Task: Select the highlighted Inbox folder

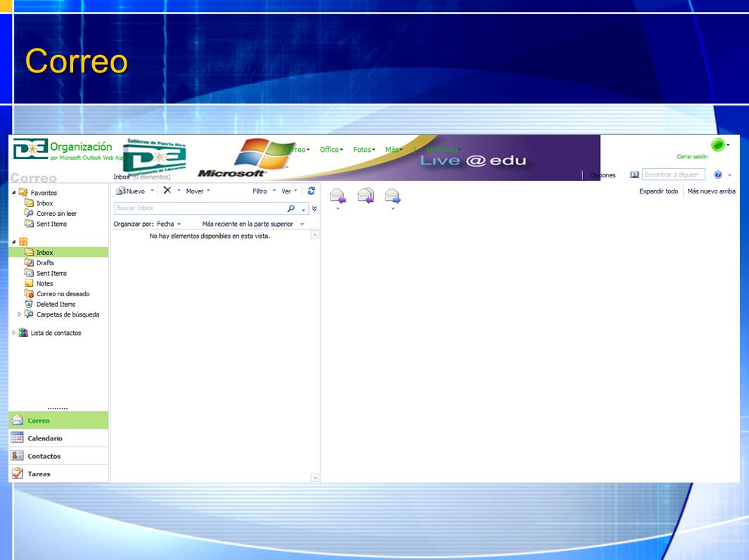Action: pyautogui.click(x=58, y=253)
